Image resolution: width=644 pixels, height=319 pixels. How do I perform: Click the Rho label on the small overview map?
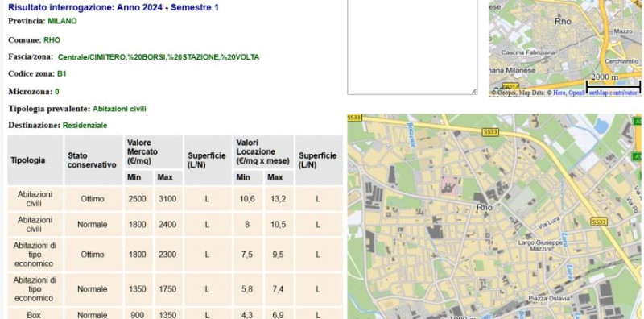pyautogui.click(x=563, y=22)
